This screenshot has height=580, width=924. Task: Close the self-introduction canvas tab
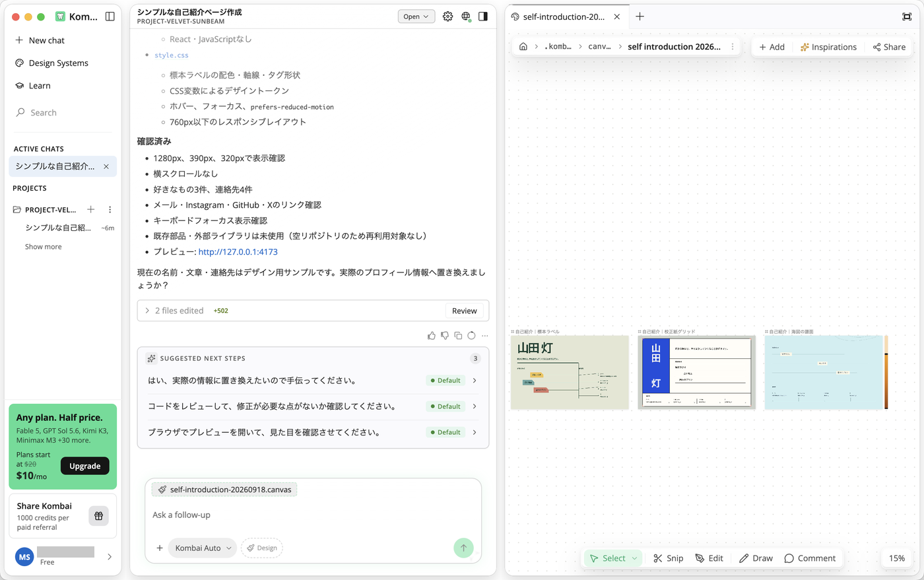[617, 16]
